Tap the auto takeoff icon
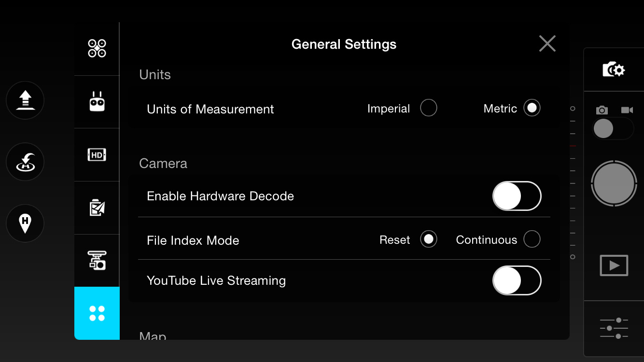The image size is (644, 362). click(x=25, y=100)
